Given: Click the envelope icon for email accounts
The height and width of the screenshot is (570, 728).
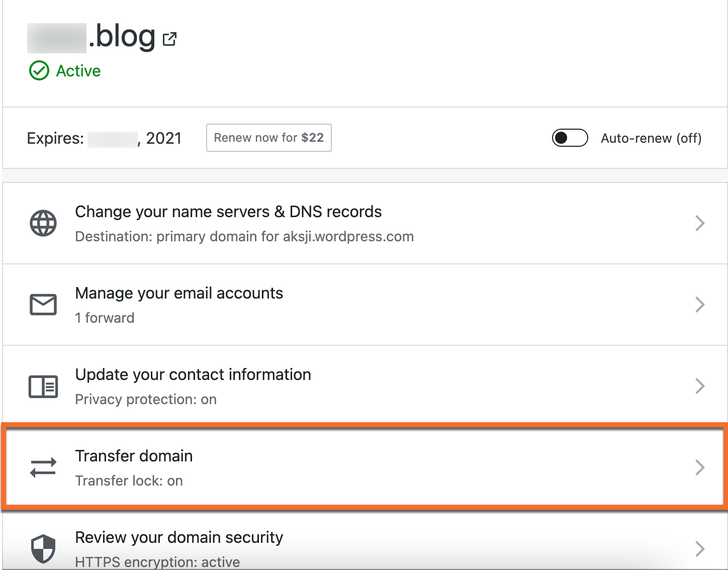Looking at the screenshot, I should pos(43,304).
